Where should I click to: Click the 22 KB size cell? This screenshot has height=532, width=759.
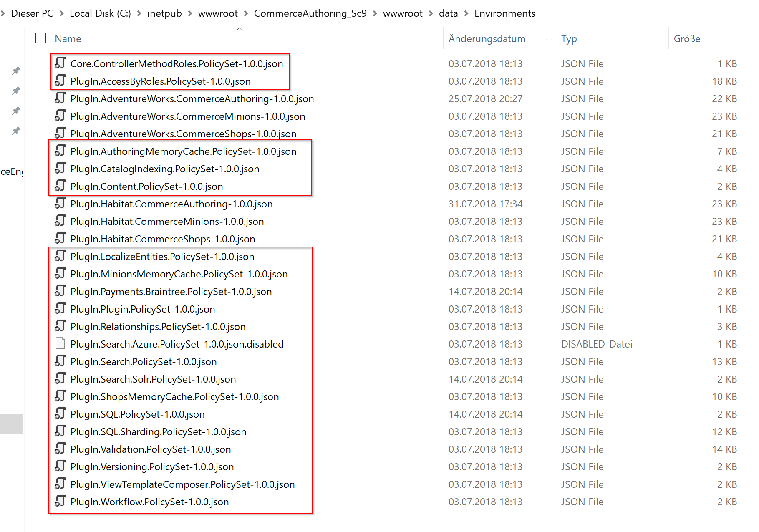point(724,99)
